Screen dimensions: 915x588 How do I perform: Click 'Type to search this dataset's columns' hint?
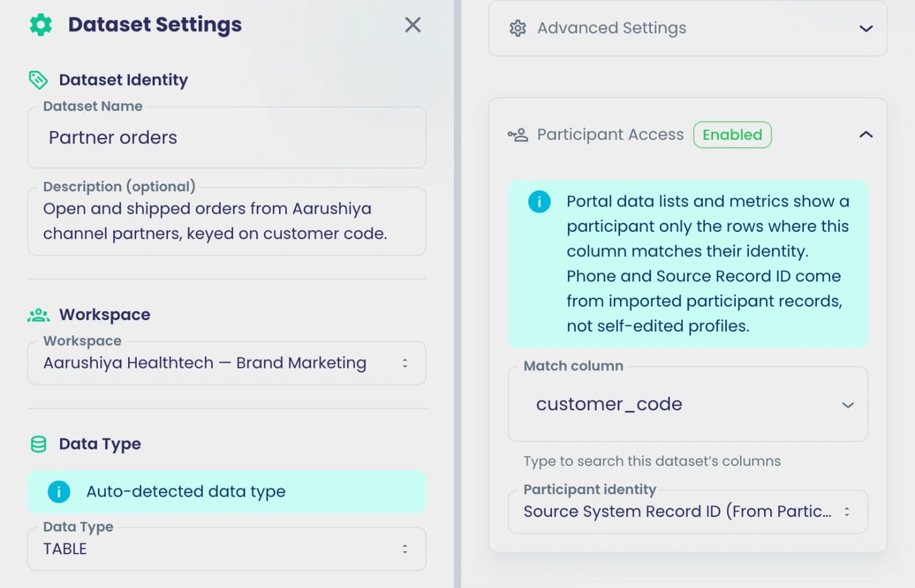point(652,461)
